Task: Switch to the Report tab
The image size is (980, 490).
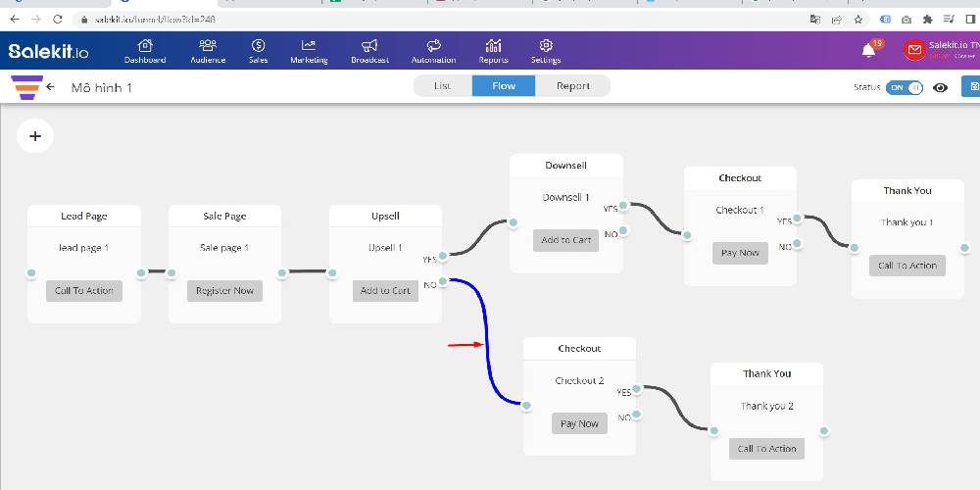Action: point(573,86)
